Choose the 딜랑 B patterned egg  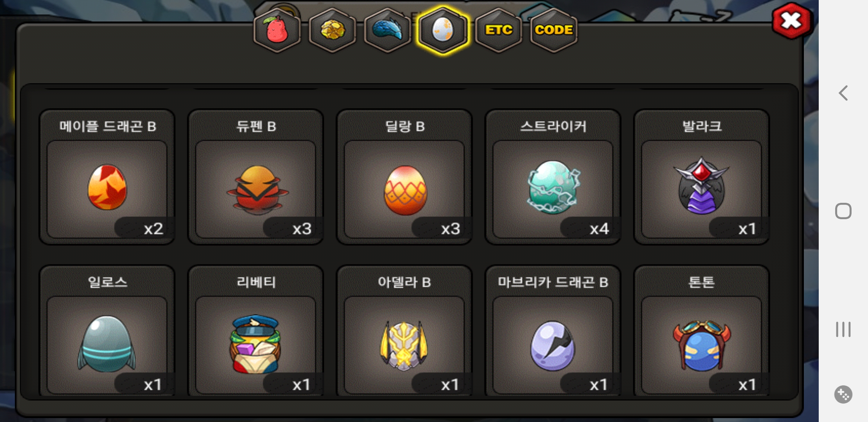(404, 177)
